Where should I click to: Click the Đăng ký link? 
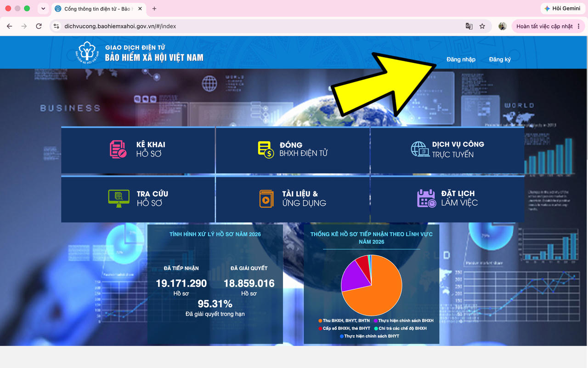pos(500,59)
